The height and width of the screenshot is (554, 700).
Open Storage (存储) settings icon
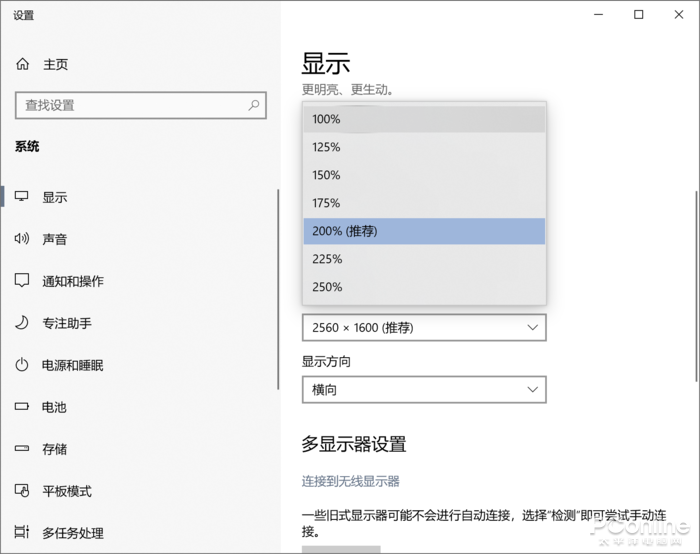tap(22, 449)
